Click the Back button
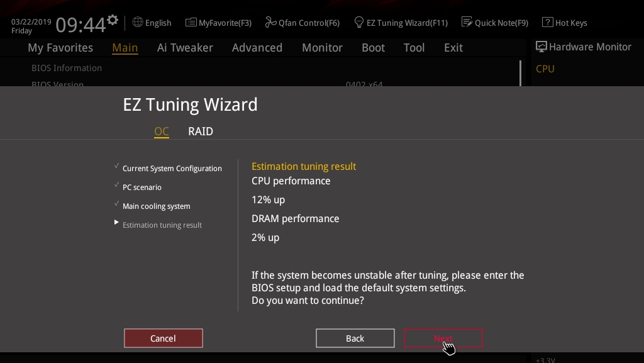This screenshot has width=644, height=363. [x=355, y=338]
